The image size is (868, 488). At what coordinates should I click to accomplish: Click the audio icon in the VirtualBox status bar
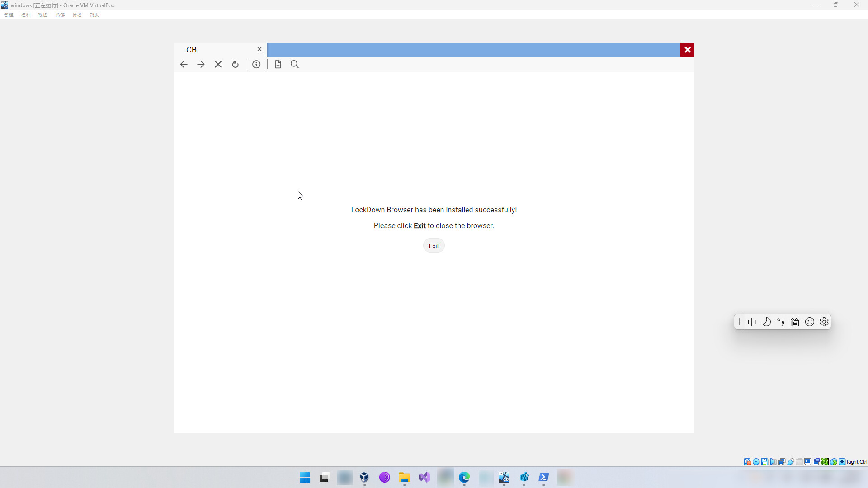coord(773,462)
